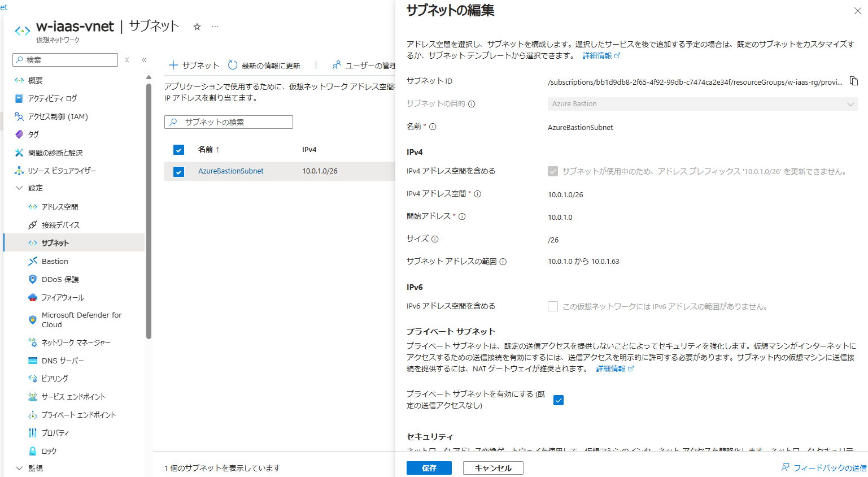Viewport: 868px width, 477px height.
Task: Show info tooltip for サブネットの目的
Action: click(x=472, y=104)
